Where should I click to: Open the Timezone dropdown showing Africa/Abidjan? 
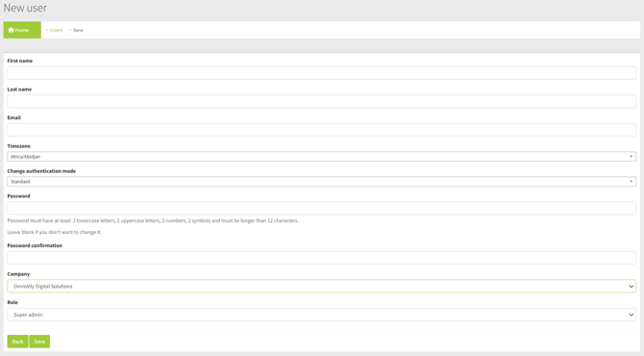click(x=322, y=157)
